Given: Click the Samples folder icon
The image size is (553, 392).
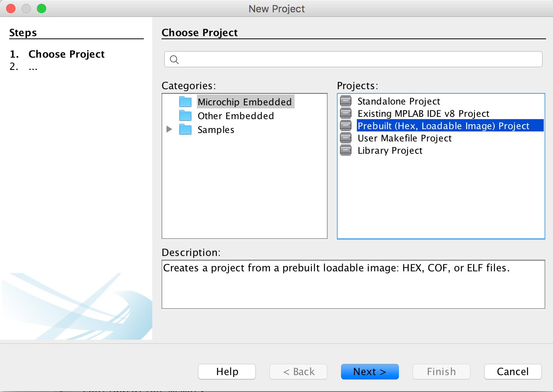Looking at the screenshot, I should [x=185, y=129].
